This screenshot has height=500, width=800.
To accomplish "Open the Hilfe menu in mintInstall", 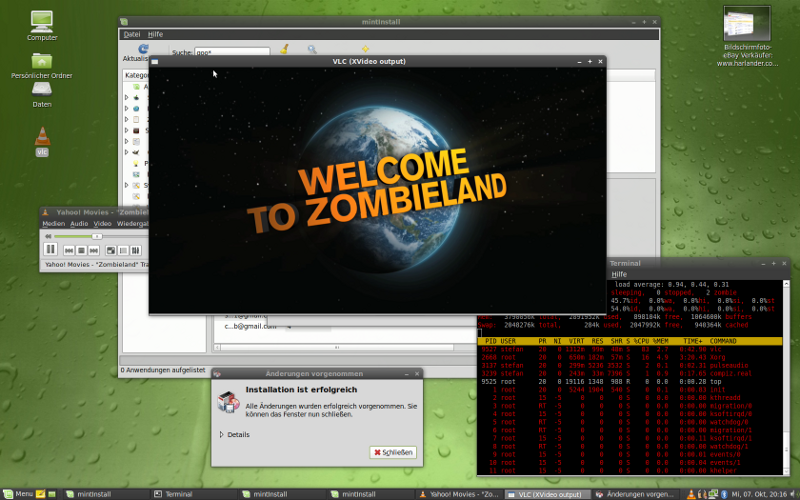I will click(x=155, y=34).
